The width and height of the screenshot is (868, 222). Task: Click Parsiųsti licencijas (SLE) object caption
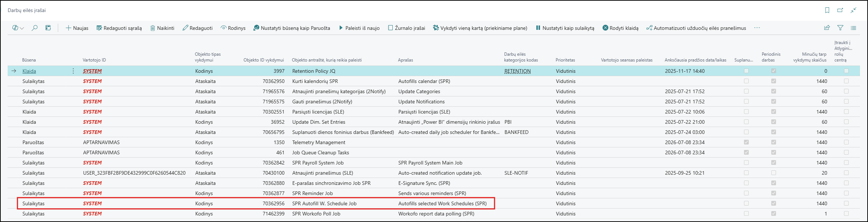coord(318,112)
